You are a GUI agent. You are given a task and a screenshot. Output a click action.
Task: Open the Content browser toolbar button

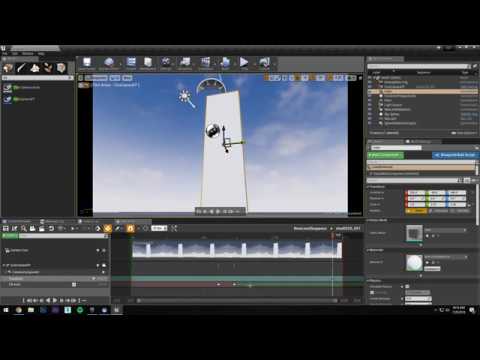point(131,63)
